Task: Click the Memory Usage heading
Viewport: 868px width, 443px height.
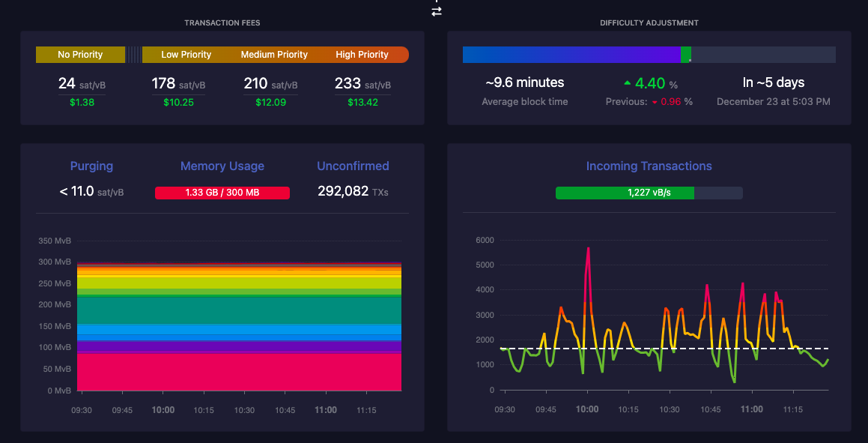Action: tap(222, 166)
